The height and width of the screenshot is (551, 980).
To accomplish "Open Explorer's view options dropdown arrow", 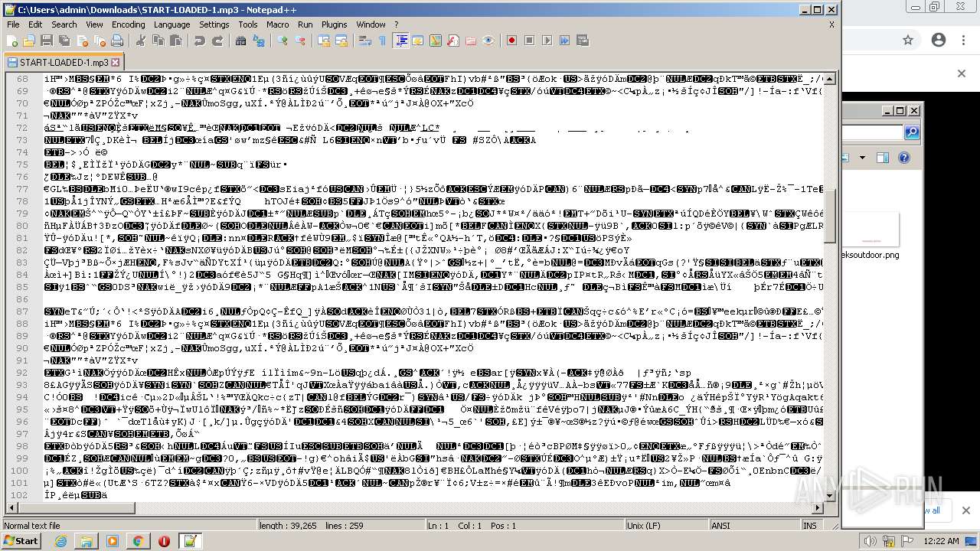I will tap(862, 158).
